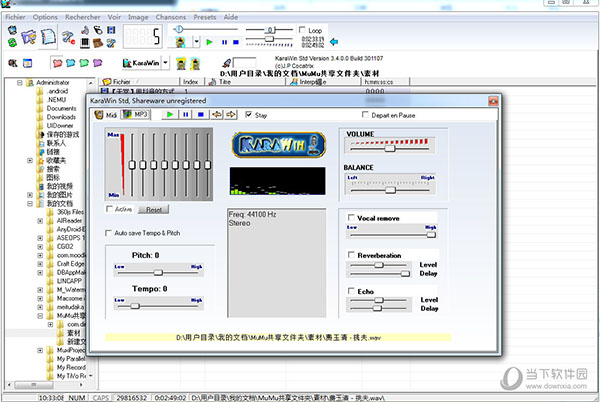The image size is (600, 402).
Task: Click the piano keyboard icon in the toolbar
Action: (85, 42)
